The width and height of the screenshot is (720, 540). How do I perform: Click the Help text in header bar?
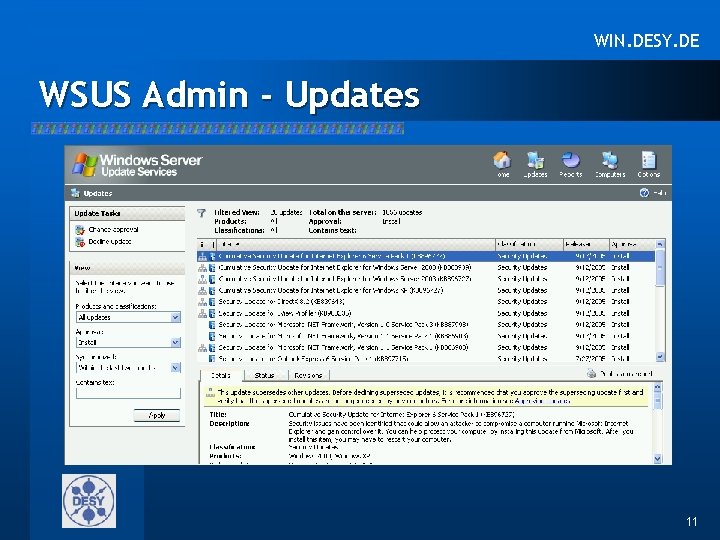pyautogui.click(x=659, y=193)
